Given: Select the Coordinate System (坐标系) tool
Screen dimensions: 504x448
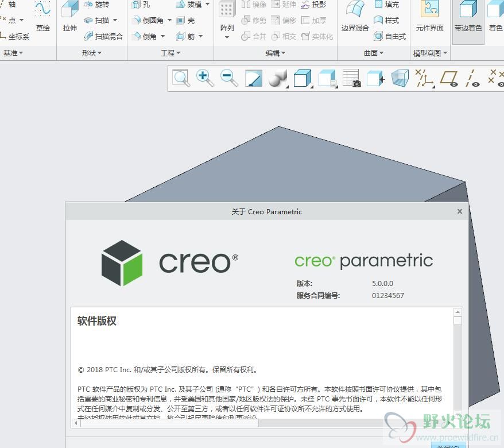Looking at the screenshot, I should (15, 36).
